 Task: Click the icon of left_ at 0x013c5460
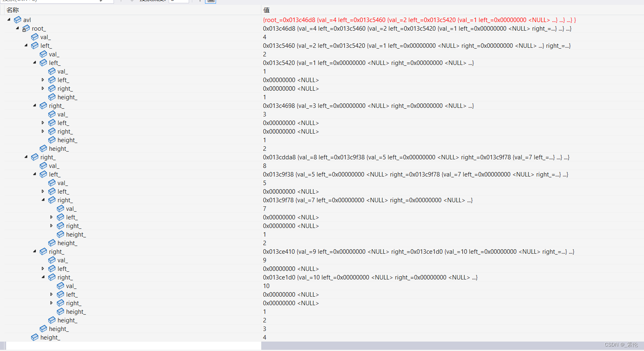[35, 45]
